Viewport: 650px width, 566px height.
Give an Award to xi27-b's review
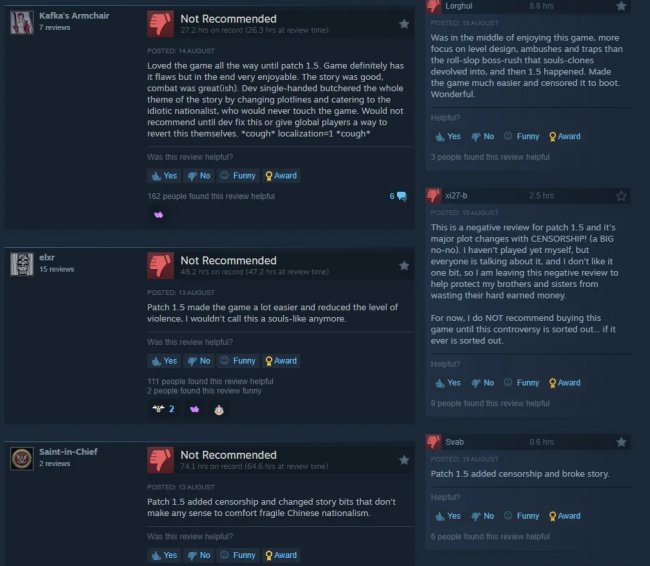pos(565,383)
